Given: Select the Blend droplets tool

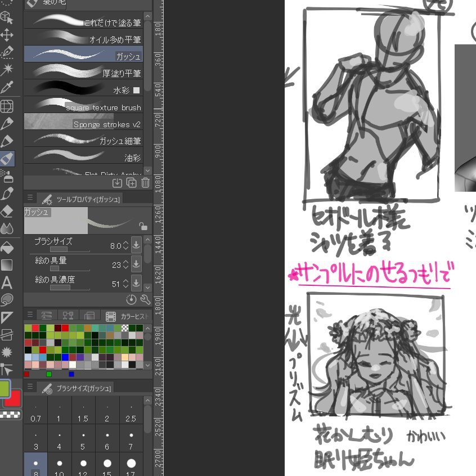Looking at the screenshot, I should coord(7,228).
